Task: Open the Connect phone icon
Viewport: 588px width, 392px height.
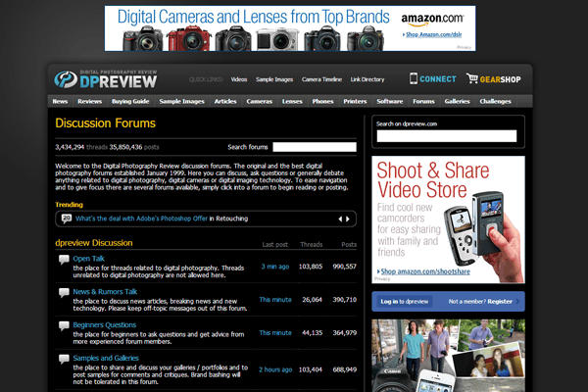Action: (414, 78)
